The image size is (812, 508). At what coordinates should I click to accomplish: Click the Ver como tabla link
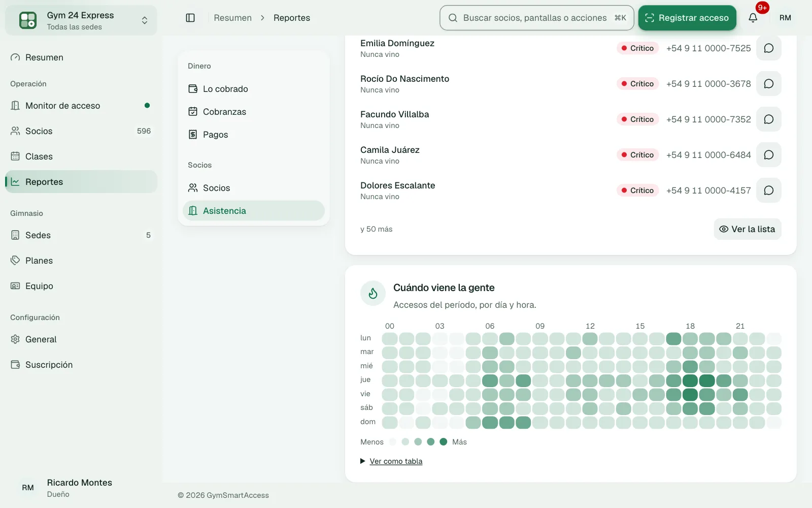396,461
